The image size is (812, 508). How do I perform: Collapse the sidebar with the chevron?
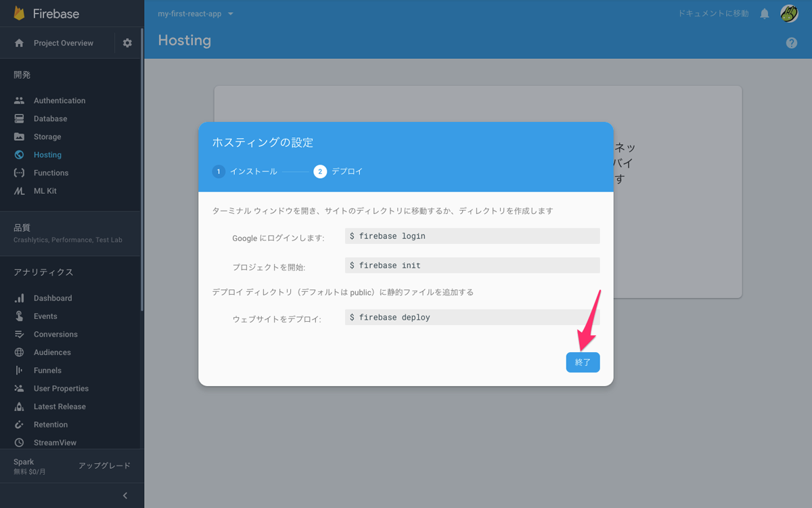[x=125, y=495]
